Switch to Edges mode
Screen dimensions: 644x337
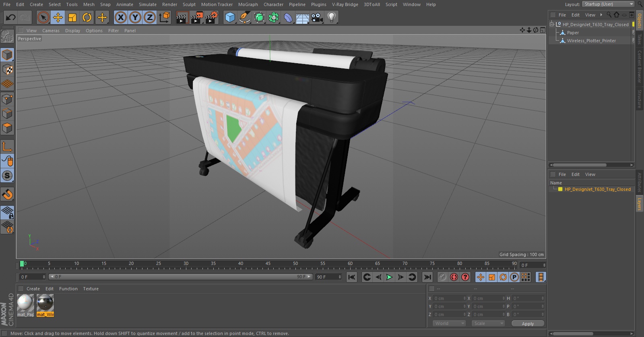tap(8, 114)
